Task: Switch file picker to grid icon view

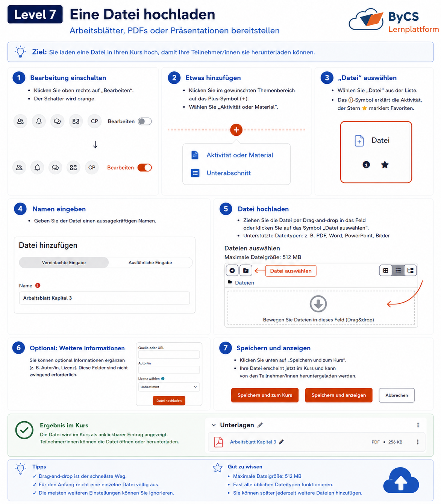Action: click(386, 270)
